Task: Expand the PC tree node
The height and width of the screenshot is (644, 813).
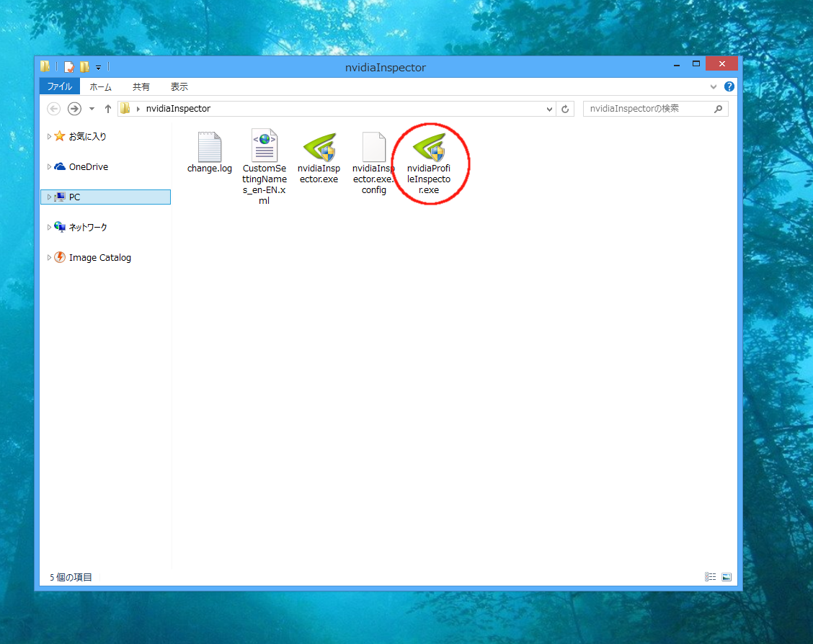Action: pos(49,197)
